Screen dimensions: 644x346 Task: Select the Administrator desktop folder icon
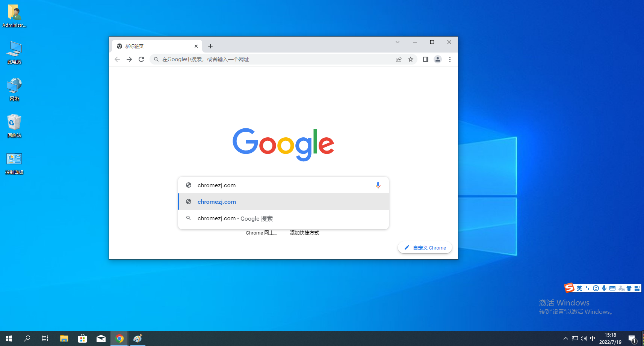coord(14,16)
